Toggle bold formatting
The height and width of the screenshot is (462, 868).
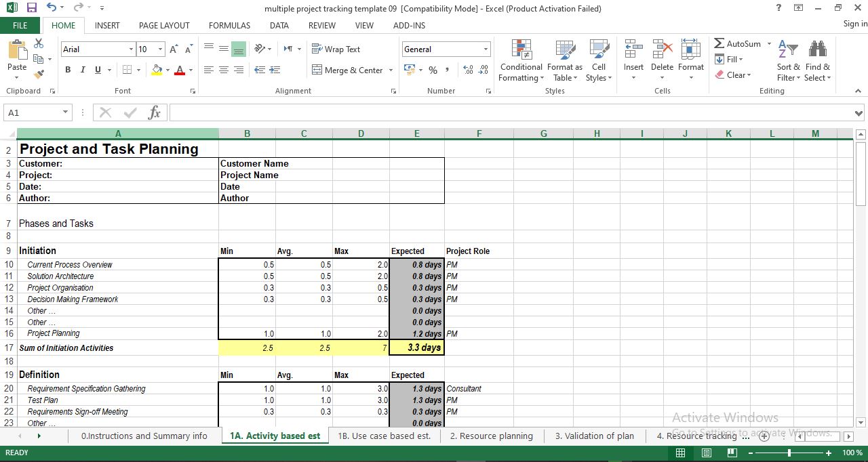[67, 70]
